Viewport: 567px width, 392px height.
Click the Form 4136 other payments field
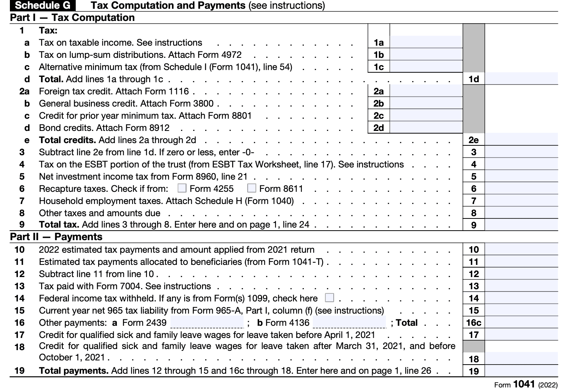[x=349, y=323]
